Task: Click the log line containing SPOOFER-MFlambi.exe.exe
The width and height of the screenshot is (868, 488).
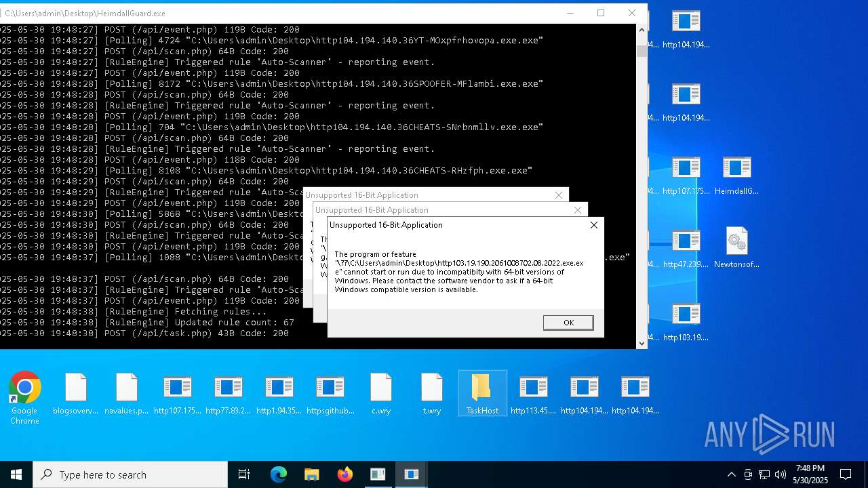Action: point(271,84)
